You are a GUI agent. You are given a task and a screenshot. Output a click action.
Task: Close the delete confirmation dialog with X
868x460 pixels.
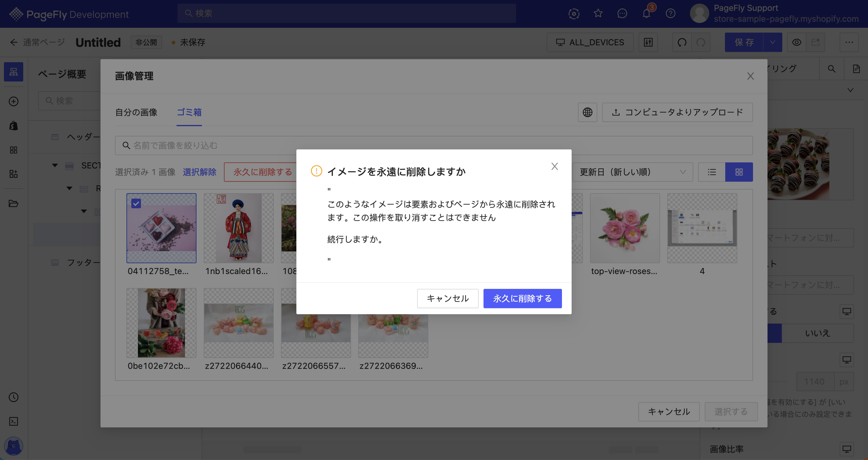coord(555,166)
